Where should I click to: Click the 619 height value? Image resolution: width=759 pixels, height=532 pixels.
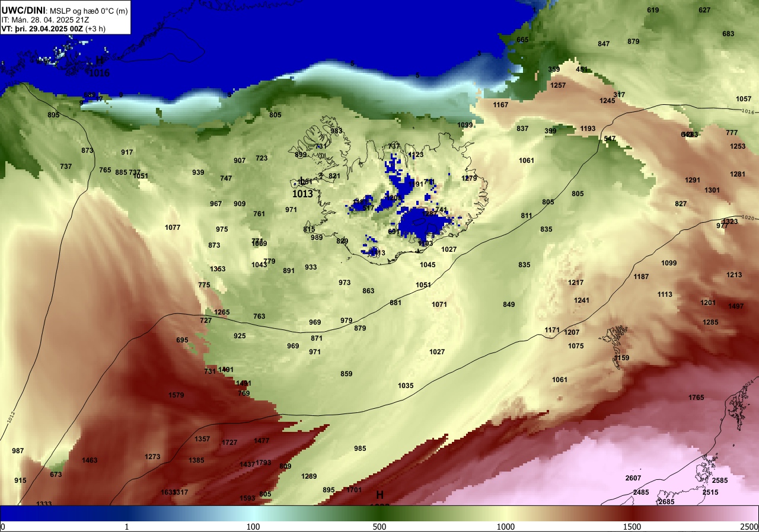coord(653,10)
